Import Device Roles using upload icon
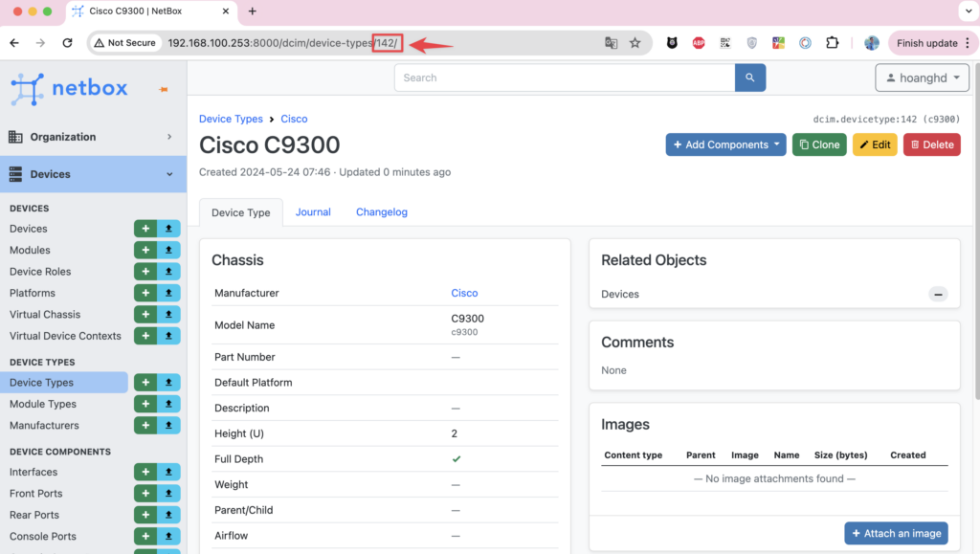Screen dimensions: 980x554 (168, 272)
